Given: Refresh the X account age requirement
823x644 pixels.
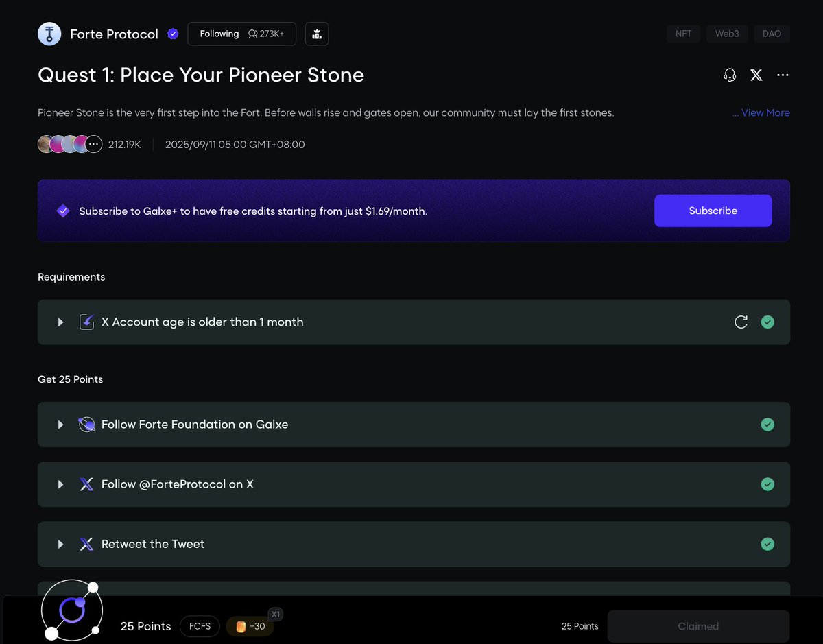Looking at the screenshot, I should click(x=741, y=322).
